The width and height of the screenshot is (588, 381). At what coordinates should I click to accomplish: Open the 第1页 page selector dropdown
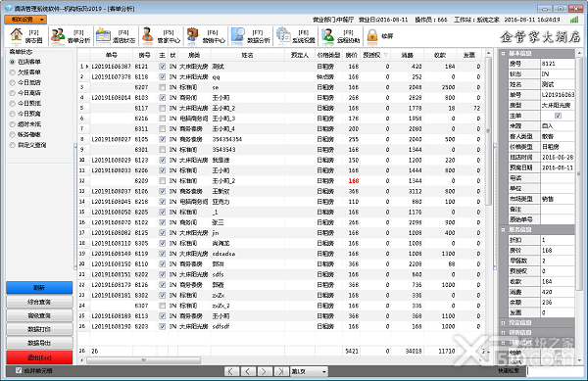309,371
